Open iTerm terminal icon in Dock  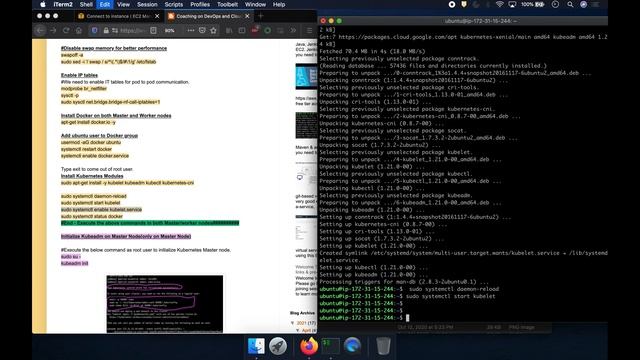tap(331, 346)
